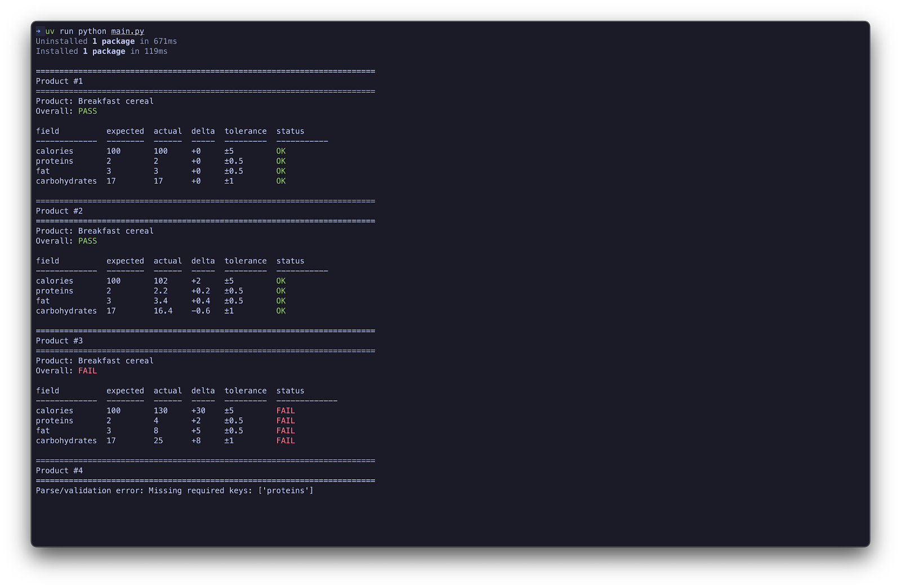Image resolution: width=901 pixels, height=588 pixels.
Task: Click the green uv command text
Action: (x=50, y=32)
